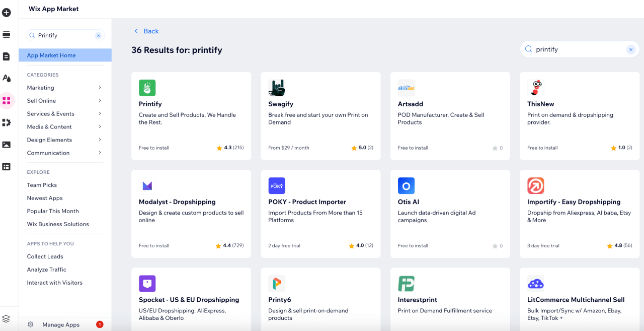Click the blue Otis AI logo
This screenshot has width=644, height=331.
click(x=406, y=185)
